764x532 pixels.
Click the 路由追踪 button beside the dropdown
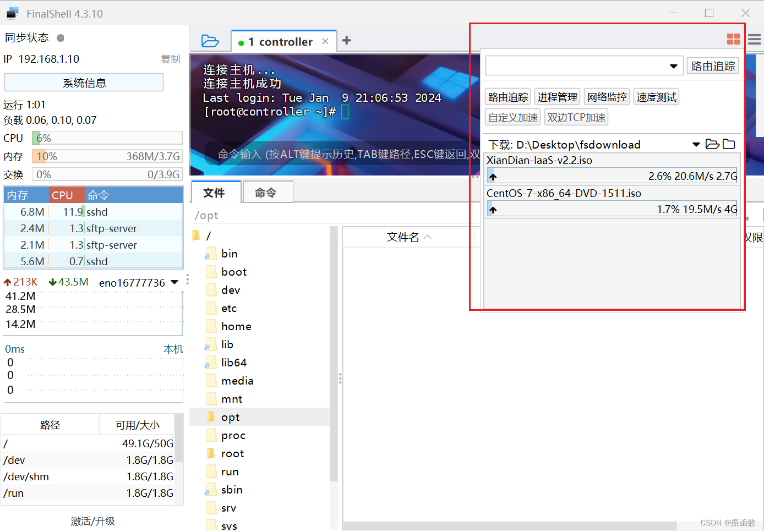(713, 66)
